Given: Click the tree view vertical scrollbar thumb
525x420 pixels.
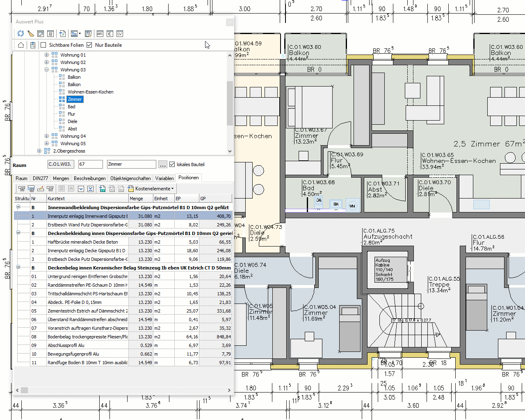Looking at the screenshot, I should pyautogui.click(x=230, y=103).
